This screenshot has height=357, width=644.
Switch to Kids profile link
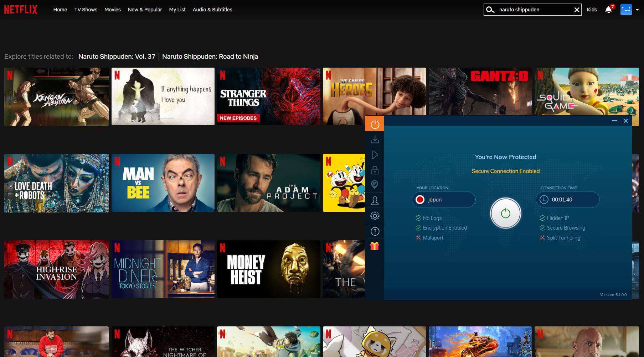(x=592, y=10)
